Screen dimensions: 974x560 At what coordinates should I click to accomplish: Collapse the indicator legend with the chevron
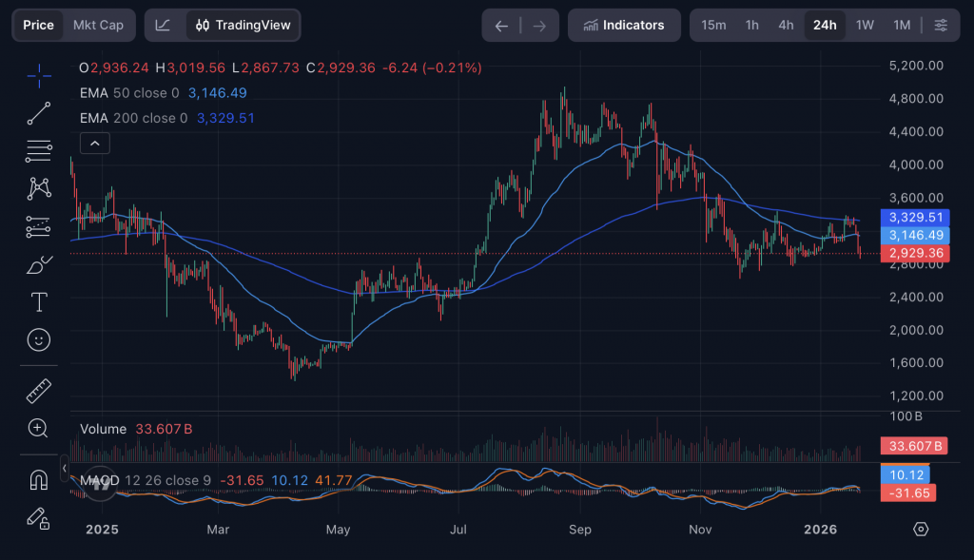(95, 144)
